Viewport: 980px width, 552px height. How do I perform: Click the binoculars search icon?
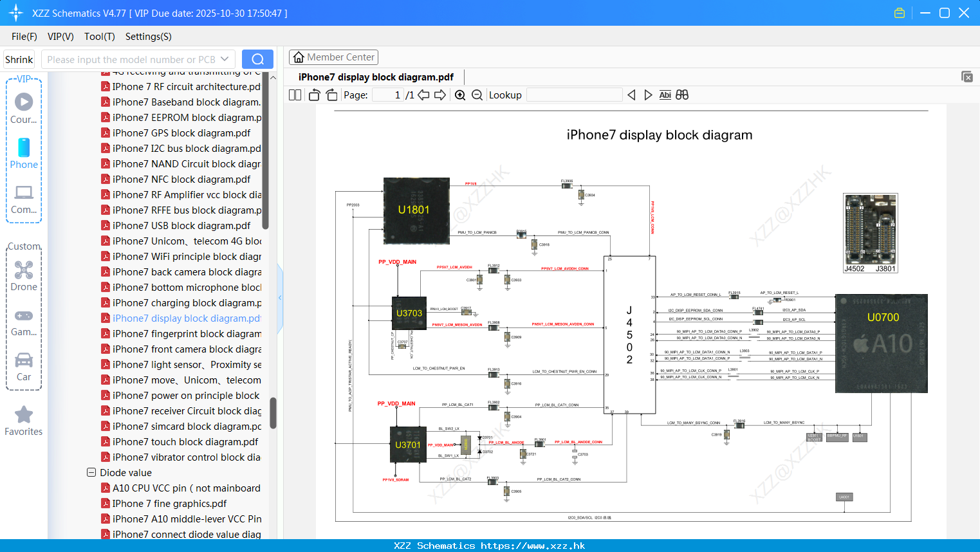click(682, 95)
